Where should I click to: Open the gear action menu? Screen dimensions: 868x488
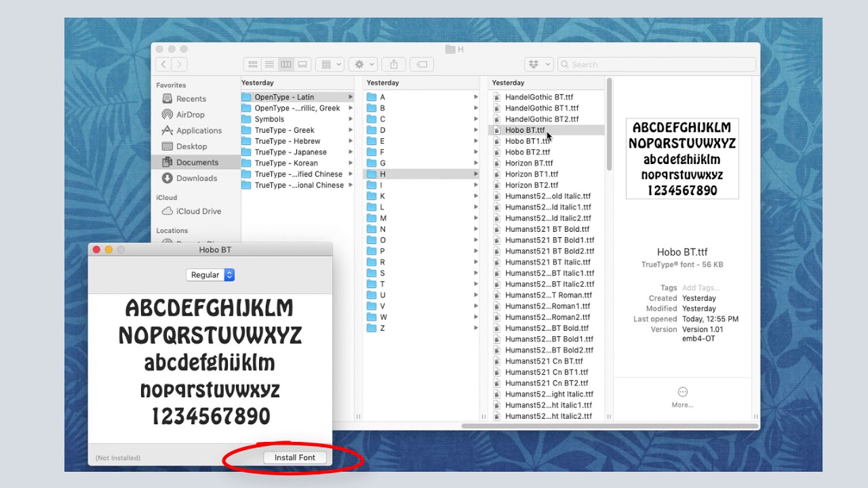(x=363, y=64)
